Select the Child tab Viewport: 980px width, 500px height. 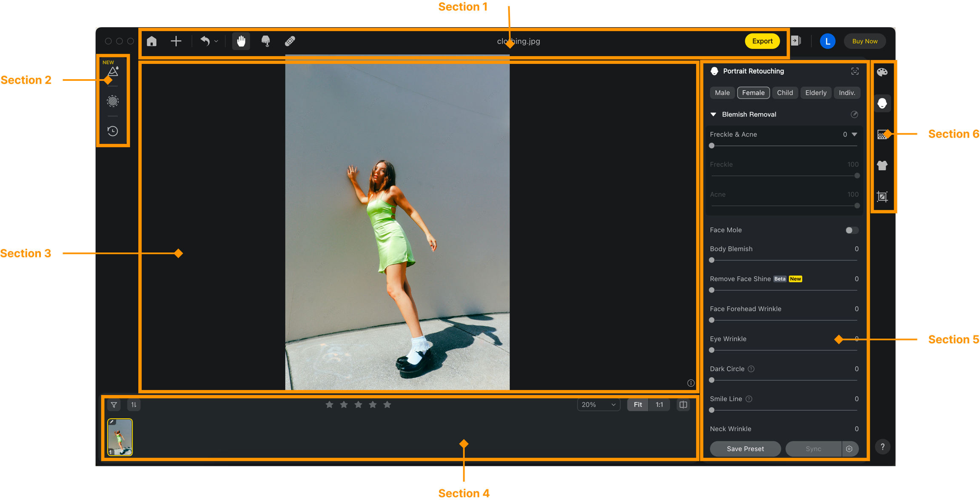tap(785, 93)
